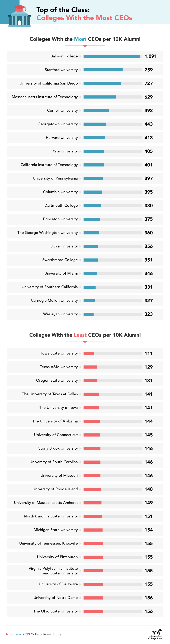Click the red pointer under the Most CEOs heading
This screenshot has height=644, width=170.
tap(85, 46)
